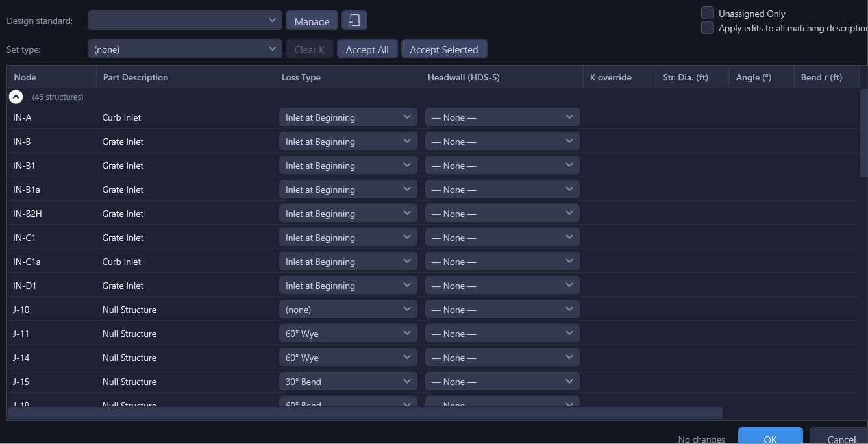The height and width of the screenshot is (444, 868).
Task: Open Headwall dropdown for IN-C1
Action: coord(502,238)
